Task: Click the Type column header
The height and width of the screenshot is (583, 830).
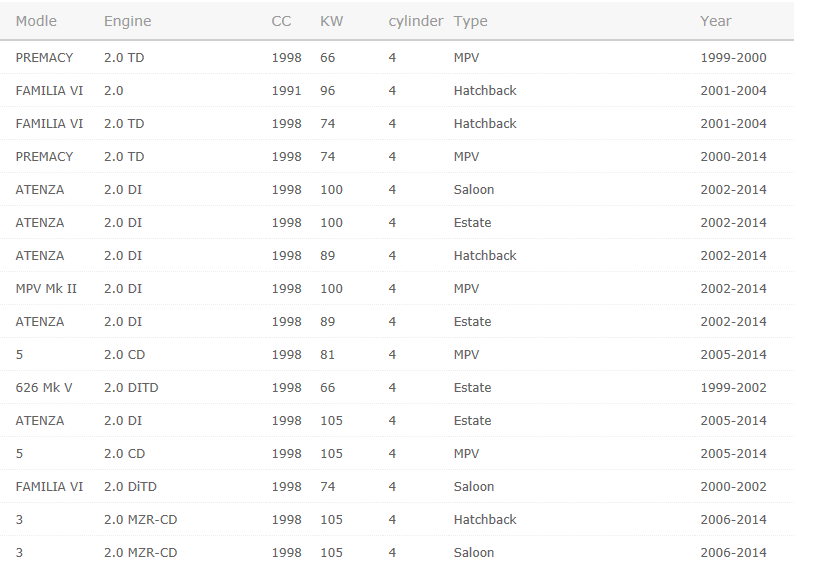Action: (471, 21)
